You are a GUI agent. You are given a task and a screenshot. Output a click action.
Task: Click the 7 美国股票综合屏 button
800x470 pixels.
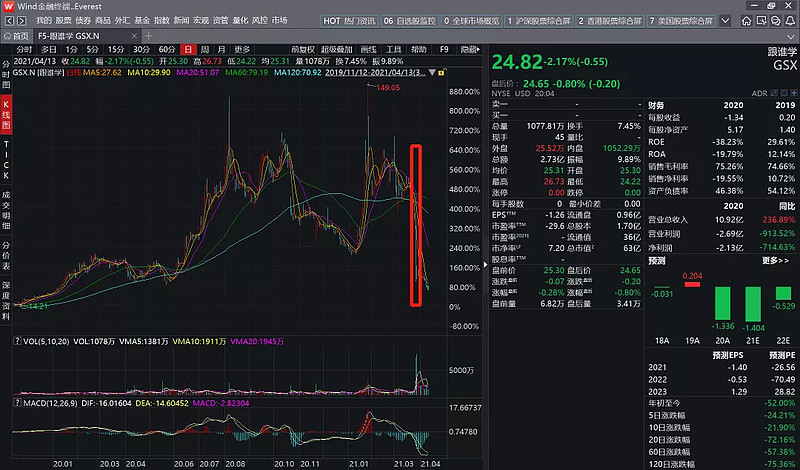point(681,21)
